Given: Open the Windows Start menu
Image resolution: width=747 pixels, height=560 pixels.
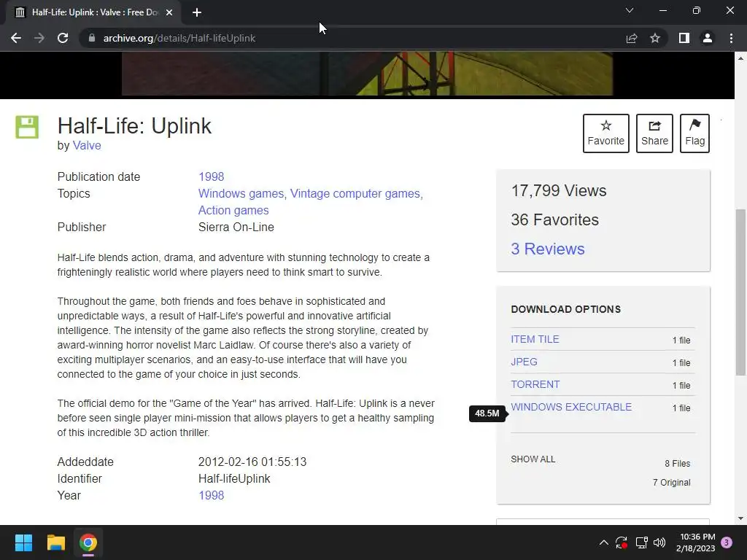Looking at the screenshot, I should (23, 542).
